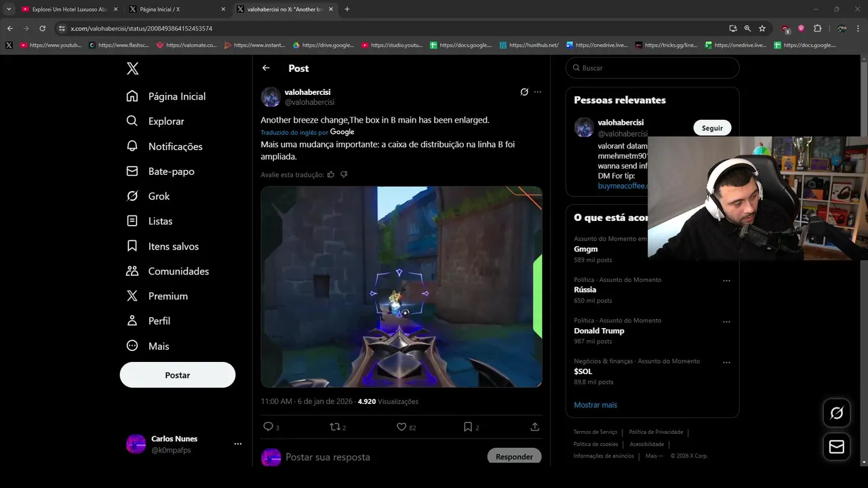Open browser zoom magnifier icon
This screenshot has width=868, height=488.
(747, 28)
